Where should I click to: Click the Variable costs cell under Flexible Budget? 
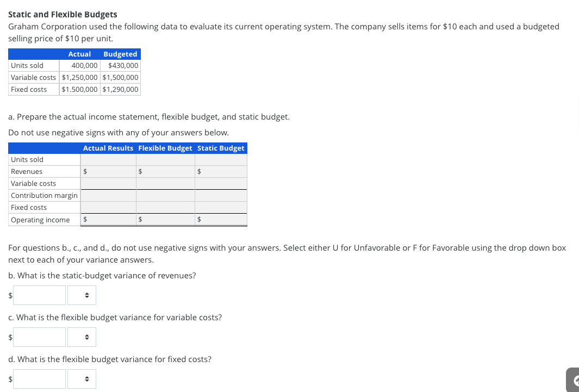165,183
